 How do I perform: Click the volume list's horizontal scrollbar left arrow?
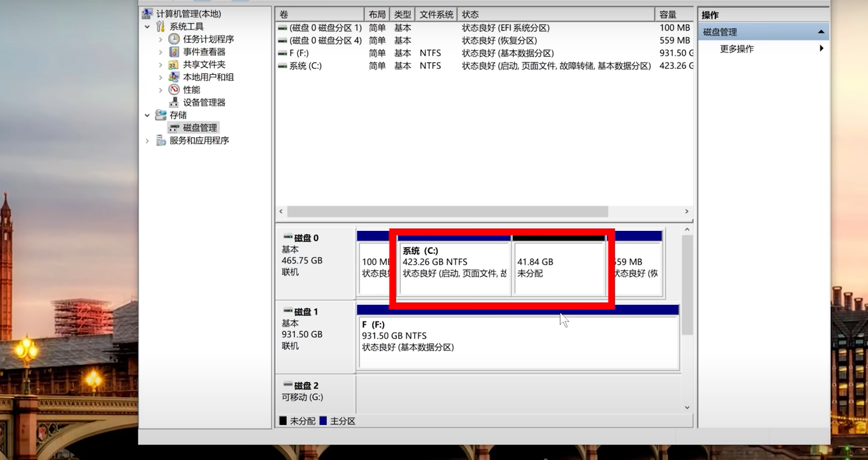281,211
